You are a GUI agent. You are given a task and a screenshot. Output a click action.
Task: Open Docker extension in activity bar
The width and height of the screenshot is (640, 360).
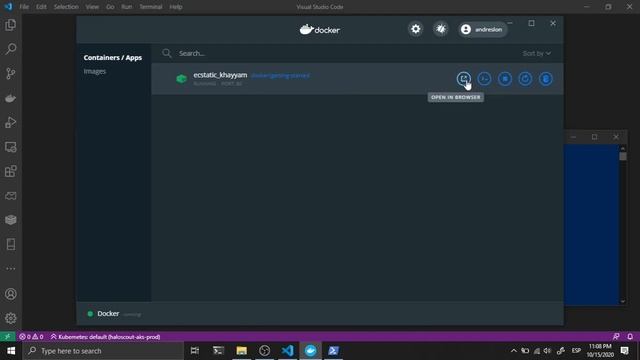11,98
